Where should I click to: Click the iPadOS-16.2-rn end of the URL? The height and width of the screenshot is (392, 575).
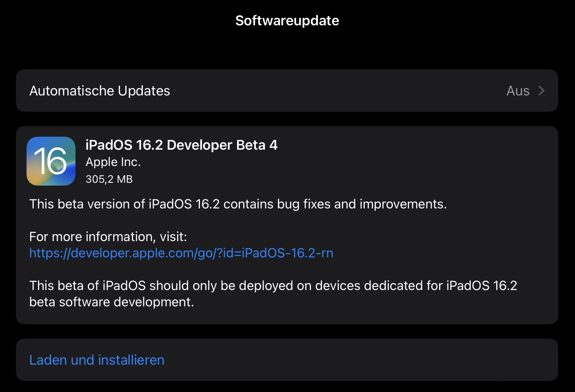[x=287, y=253]
